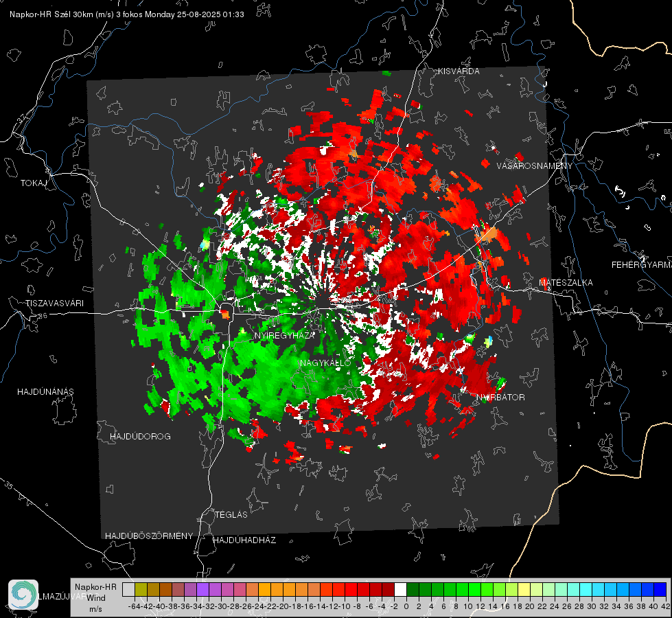Select the light gray first legend swatch

tap(128, 589)
